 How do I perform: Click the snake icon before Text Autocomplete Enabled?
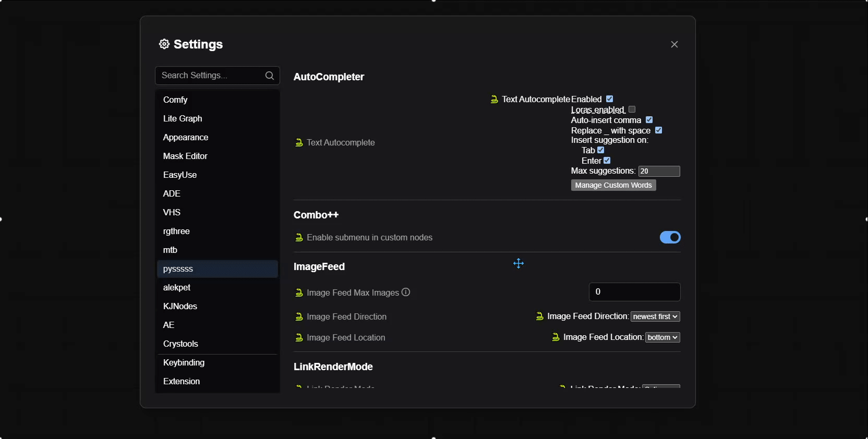pos(494,99)
